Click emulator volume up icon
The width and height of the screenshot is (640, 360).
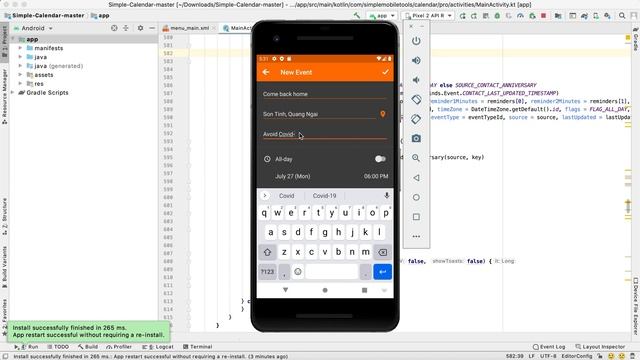point(416,60)
